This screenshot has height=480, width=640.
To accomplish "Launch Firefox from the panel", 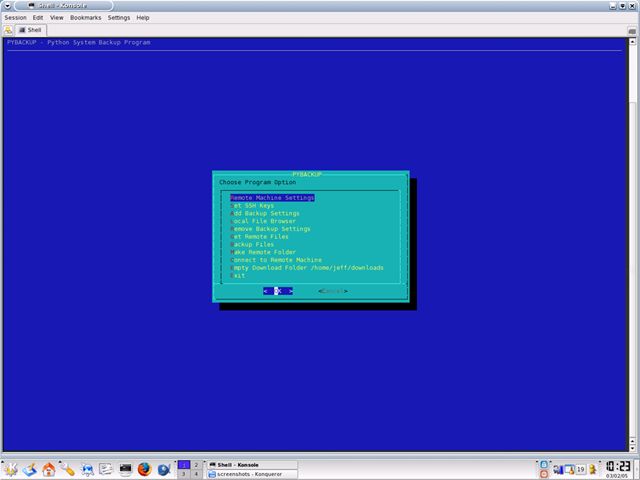I will (x=144, y=469).
